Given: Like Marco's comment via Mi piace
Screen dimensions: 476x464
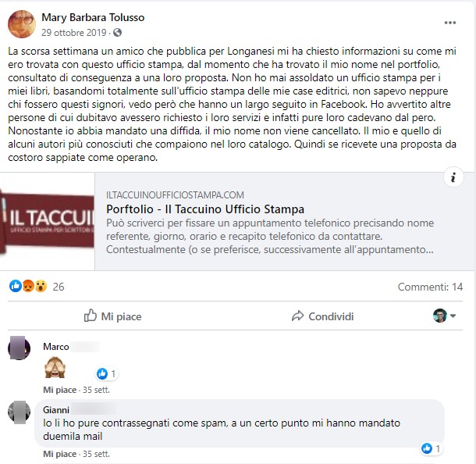Looking at the screenshot, I should 60,390.
